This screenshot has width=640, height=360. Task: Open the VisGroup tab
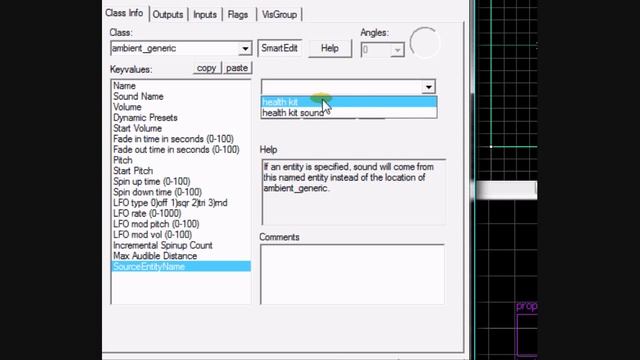point(280,15)
